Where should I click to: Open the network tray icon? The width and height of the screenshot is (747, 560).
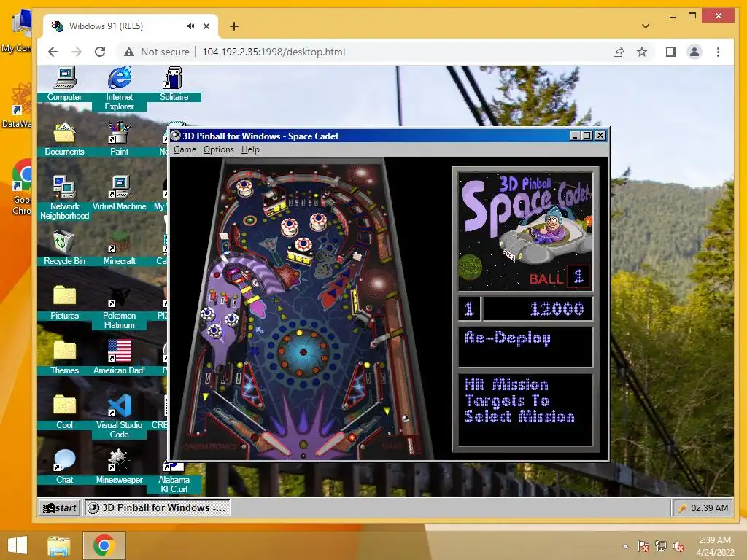coord(661,546)
